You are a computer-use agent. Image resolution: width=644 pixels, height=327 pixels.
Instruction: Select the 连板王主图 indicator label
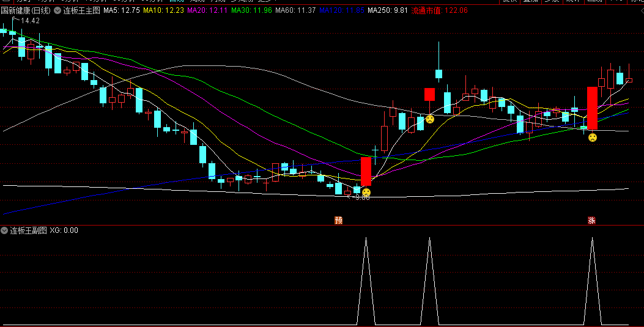coord(82,10)
